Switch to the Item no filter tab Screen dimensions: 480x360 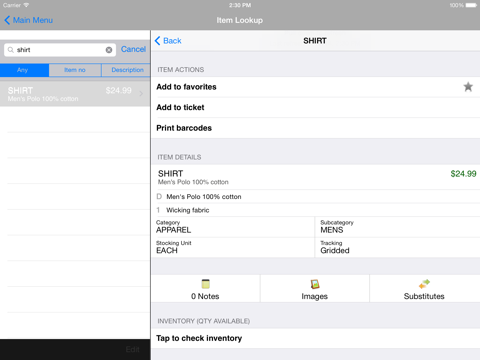coord(75,70)
